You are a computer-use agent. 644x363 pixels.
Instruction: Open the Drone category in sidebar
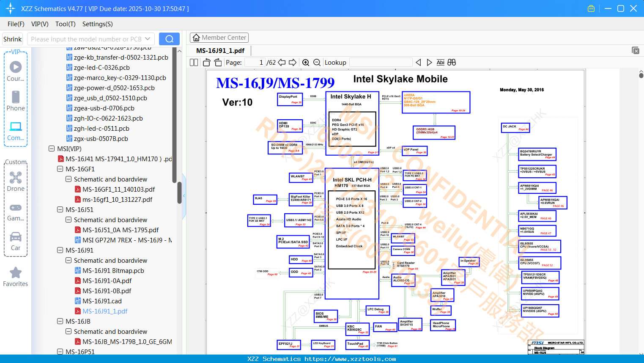point(16,182)
